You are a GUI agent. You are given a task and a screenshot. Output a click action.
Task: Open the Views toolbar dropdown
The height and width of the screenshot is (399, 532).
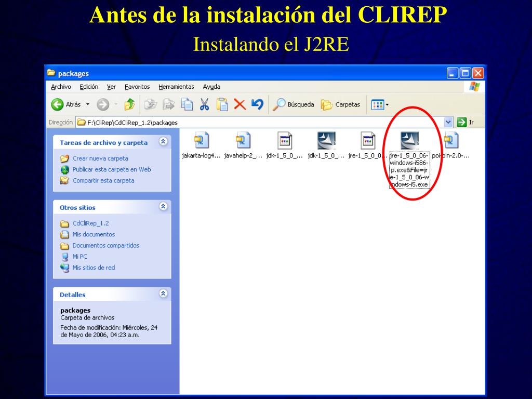(380, 104)
